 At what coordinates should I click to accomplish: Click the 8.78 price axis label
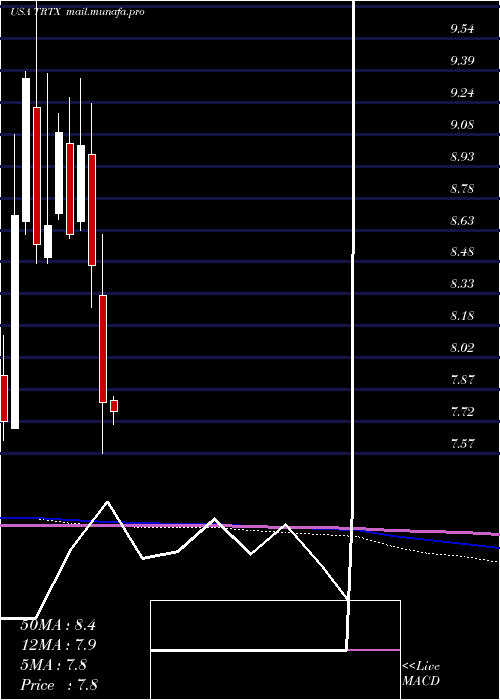[462, 188]
